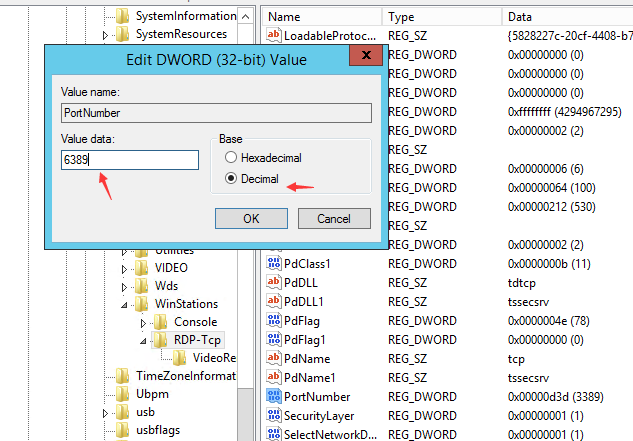Sort values by Type column header

click(401, 17)
